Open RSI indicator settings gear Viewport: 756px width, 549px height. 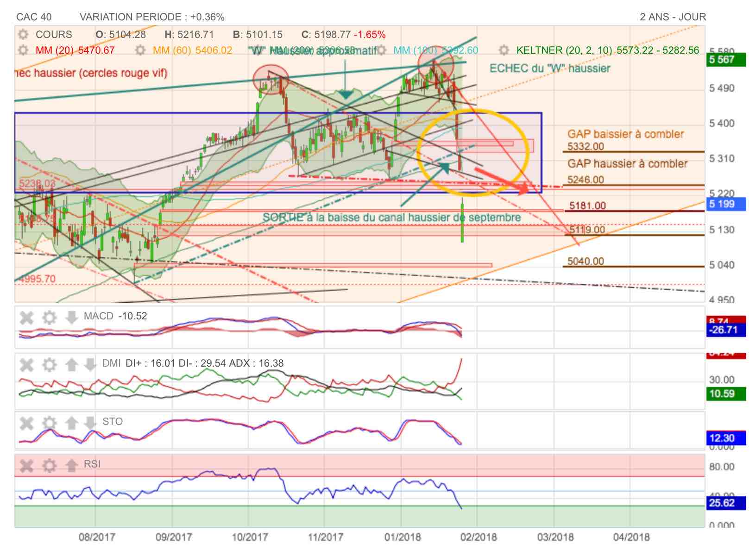coord(49,465)
